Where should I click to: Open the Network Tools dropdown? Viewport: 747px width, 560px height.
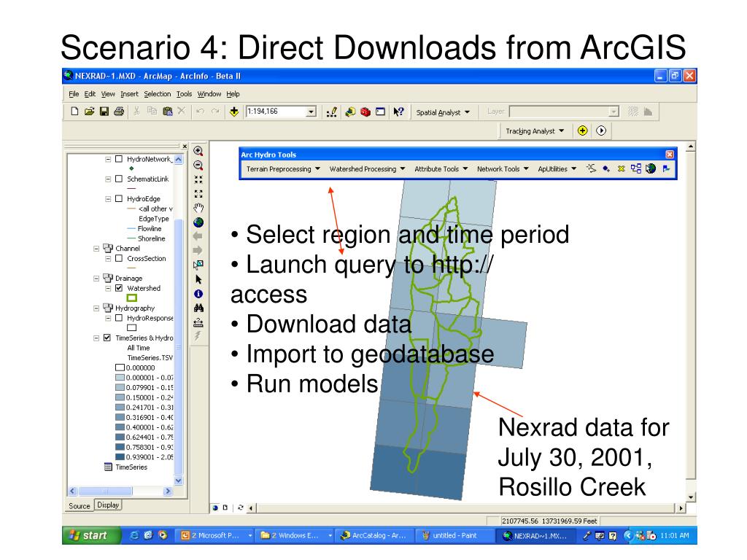click(503, 169)
